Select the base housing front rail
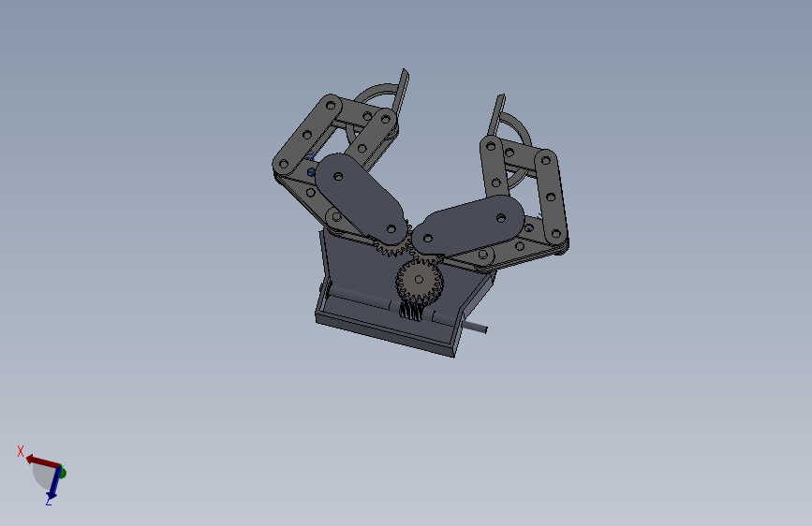 coord(384,336)
